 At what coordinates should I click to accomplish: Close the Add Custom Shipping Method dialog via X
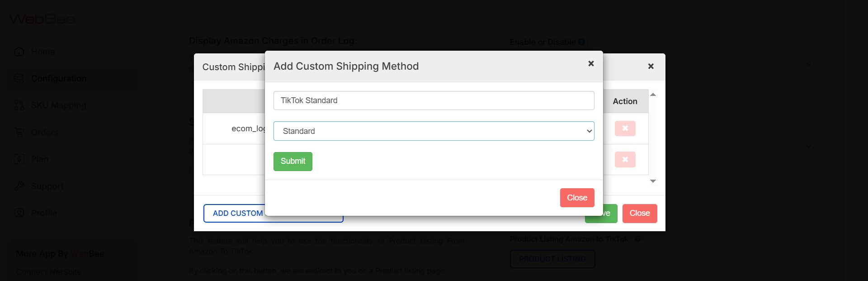click(x=591, y=64)
